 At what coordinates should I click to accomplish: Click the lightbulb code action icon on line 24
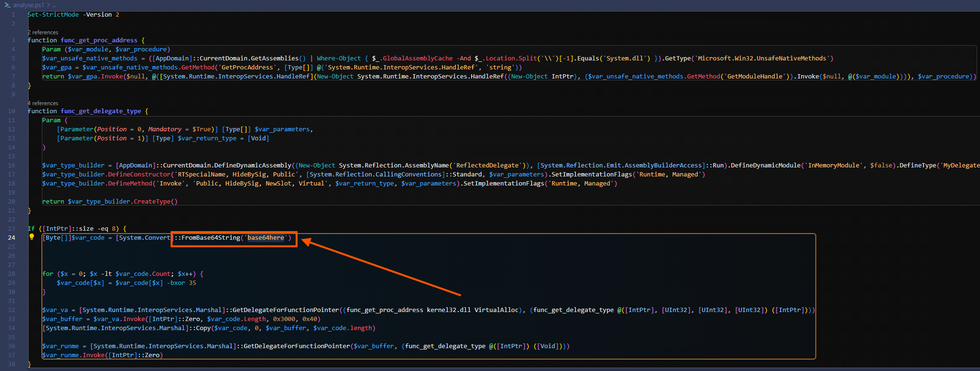[x=32, y=237]
